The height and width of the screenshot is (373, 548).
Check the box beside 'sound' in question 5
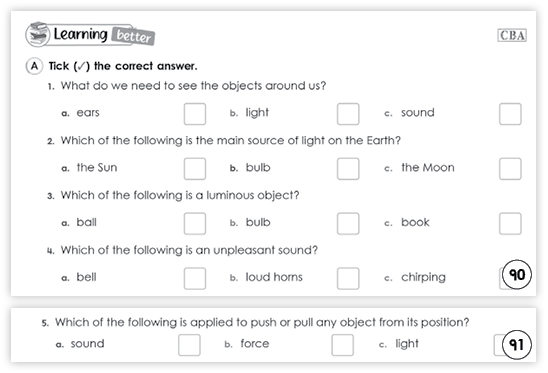tap(189, 345)
